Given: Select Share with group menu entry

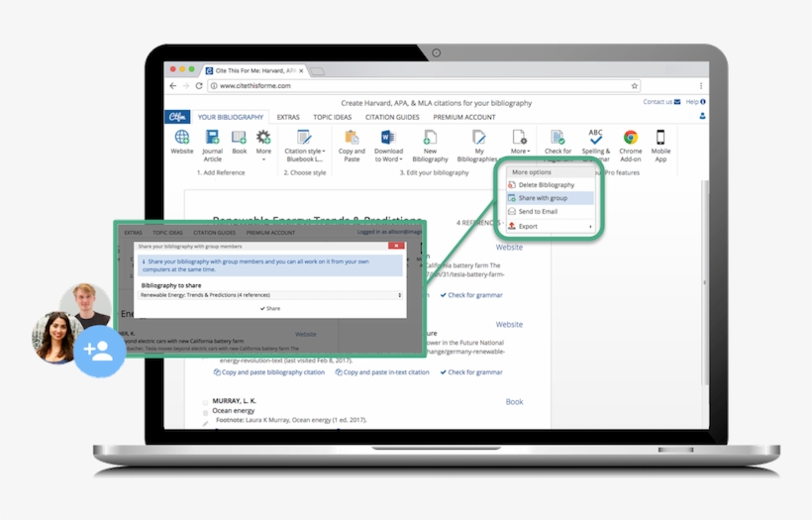Looking at the screenshot, I should point(550,198).
